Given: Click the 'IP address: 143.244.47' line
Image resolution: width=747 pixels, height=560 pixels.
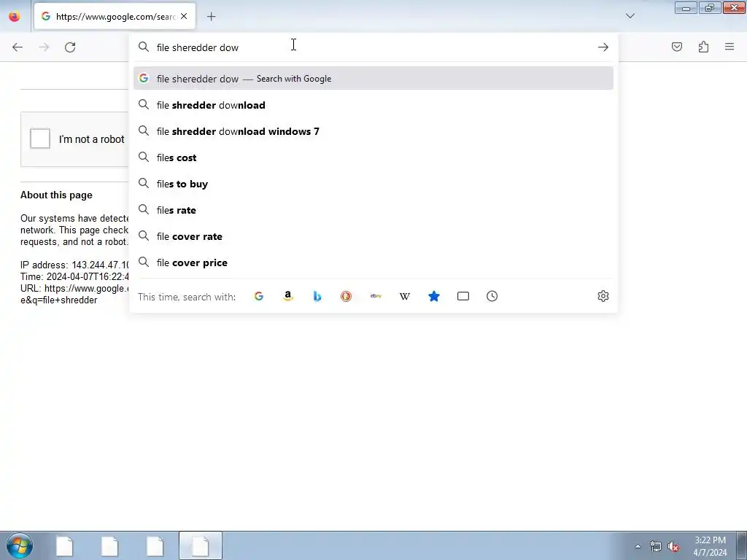Looking at the screenshot, I should [75, 265].
